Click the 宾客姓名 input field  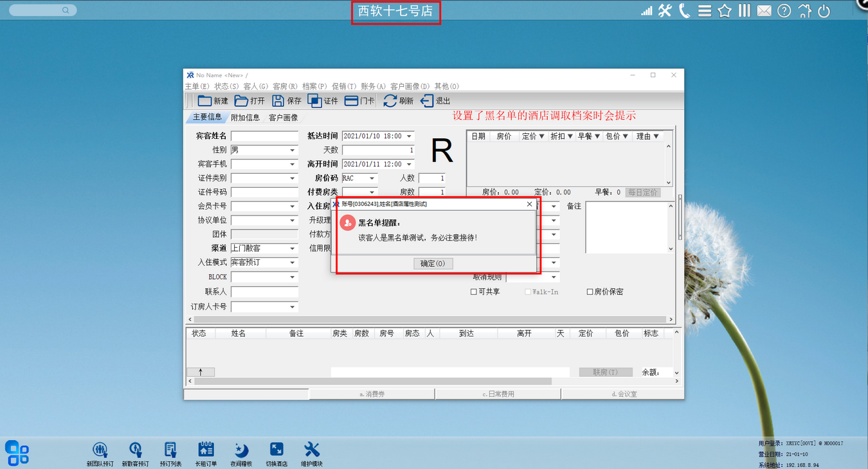[264, 136]
